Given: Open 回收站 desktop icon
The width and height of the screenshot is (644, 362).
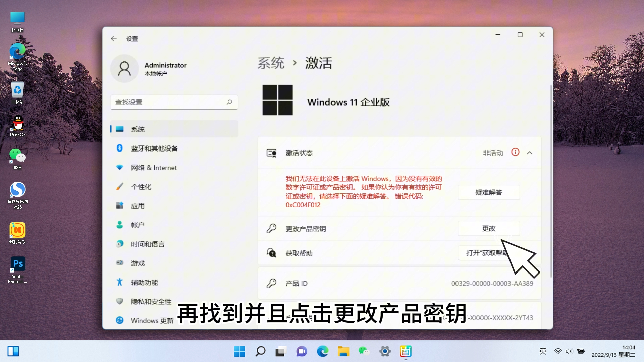Looking at the screenshot, I should (x=17, y=93).
